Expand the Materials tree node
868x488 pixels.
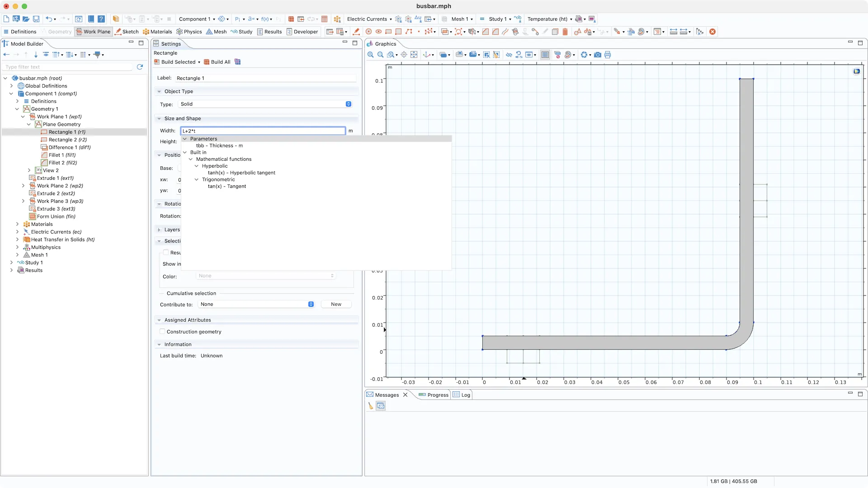[17, 224]
